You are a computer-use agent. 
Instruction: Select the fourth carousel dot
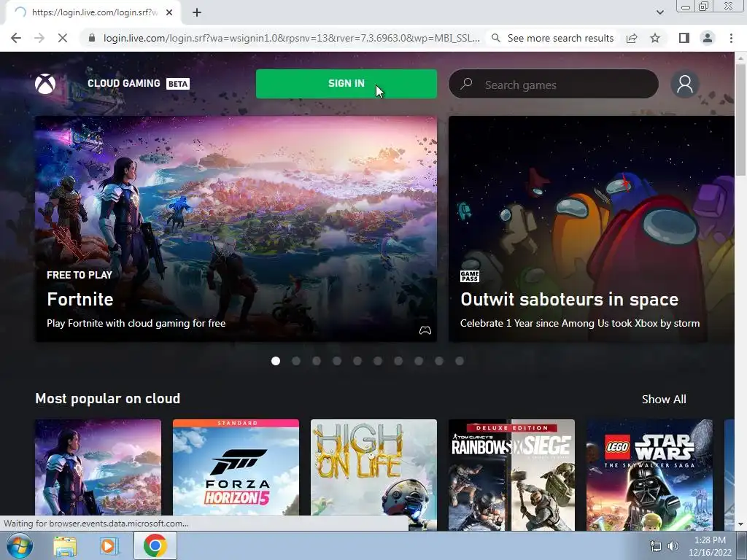tap(337, 361)
